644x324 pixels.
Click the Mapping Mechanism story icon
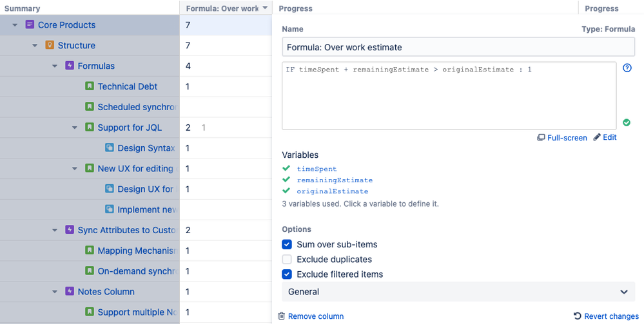[x=90, y=251]
